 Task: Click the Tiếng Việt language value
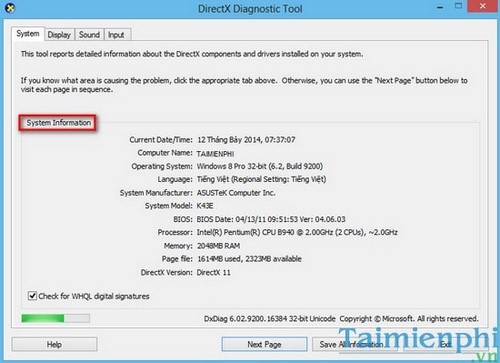point(261,179)
